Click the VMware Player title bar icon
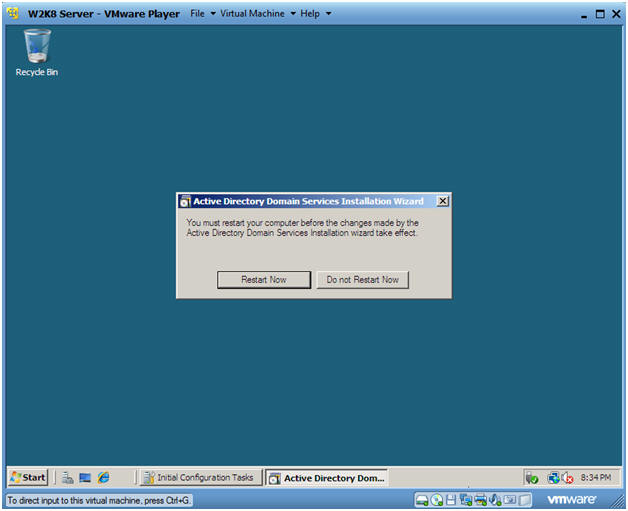This screenshot has width=628, height=511. point(13,14)
